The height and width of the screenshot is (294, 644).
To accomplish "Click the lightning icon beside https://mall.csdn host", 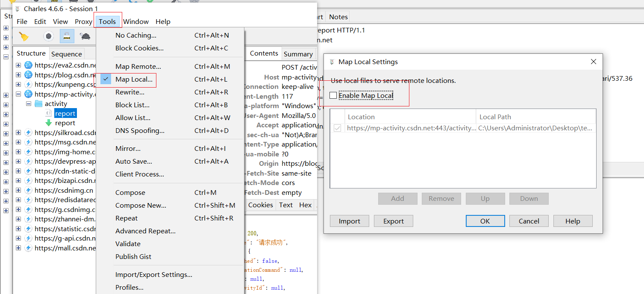I will tap(28, 248).
